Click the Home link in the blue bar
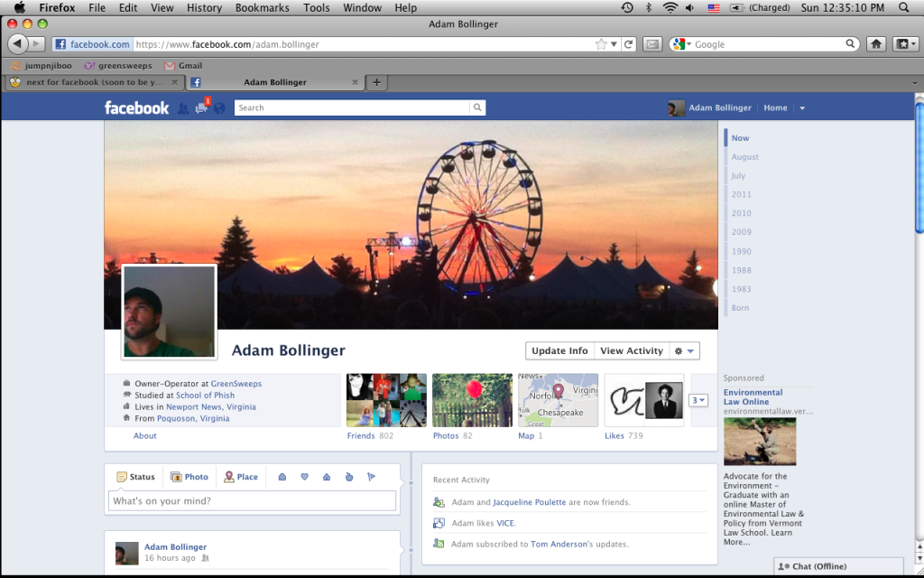 pos(775,108)
